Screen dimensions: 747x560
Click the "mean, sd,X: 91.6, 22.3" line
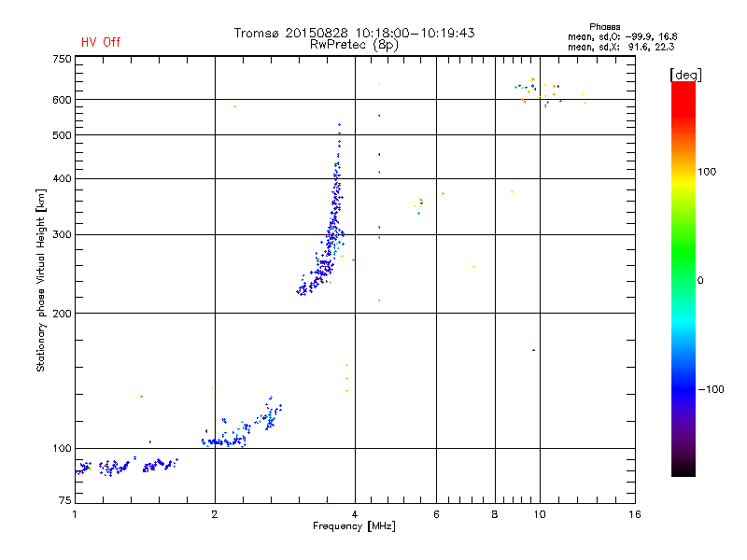(x=621, y=47)
